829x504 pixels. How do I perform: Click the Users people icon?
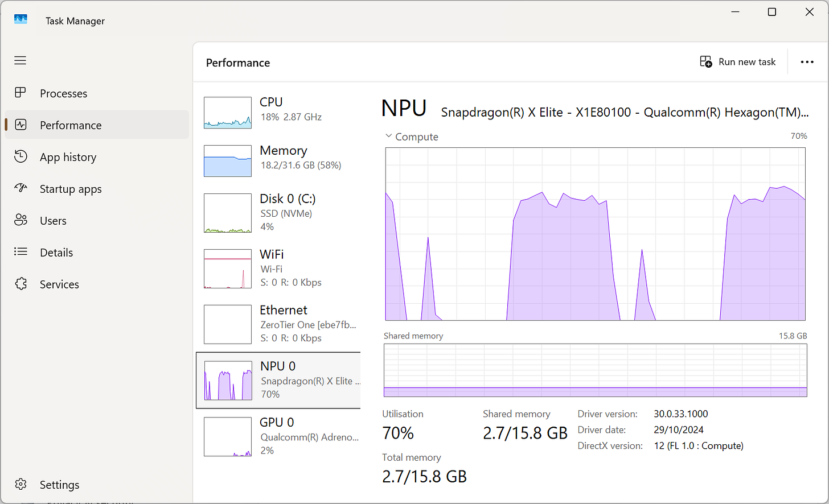pos(20,220)
